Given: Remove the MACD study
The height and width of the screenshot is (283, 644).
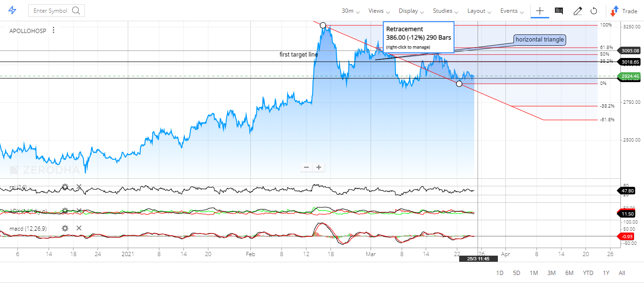Looking at the screenshot, I should (x=79, y=228).
